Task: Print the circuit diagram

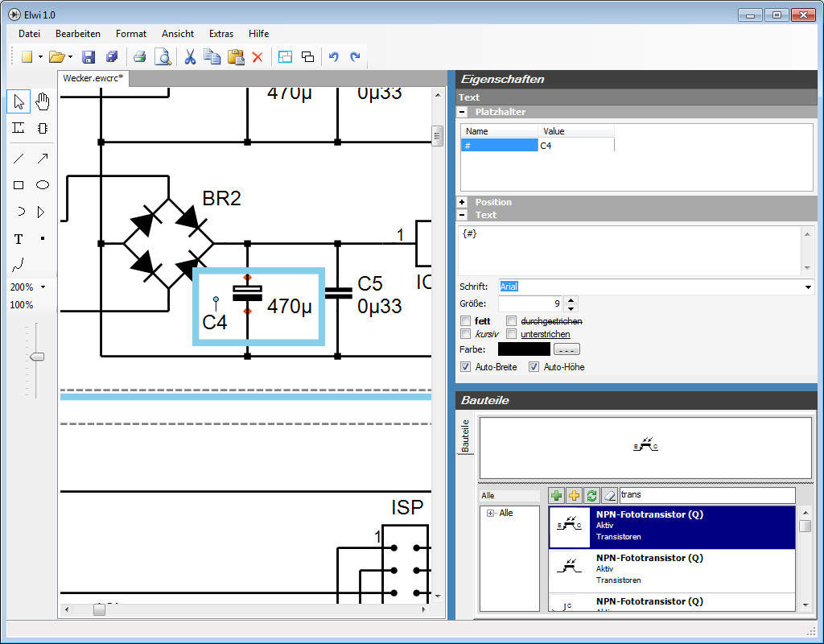Action: click(140, 57)
